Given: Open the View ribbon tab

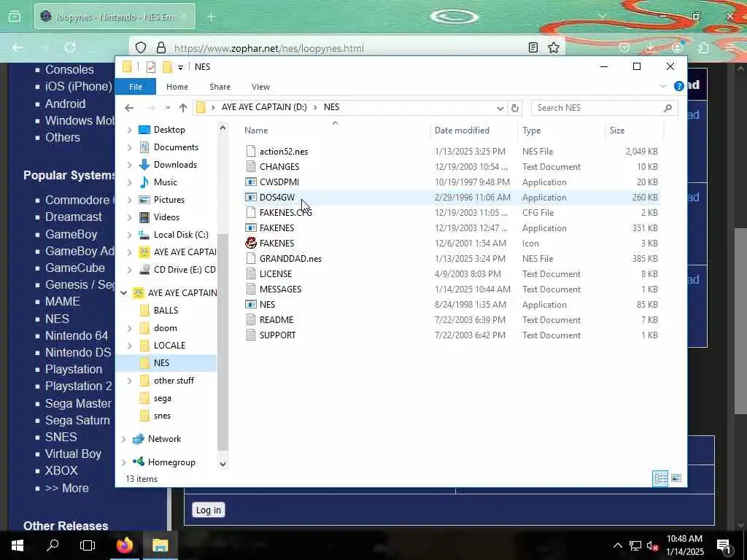Looking at the screenshot, I should 260,87.
